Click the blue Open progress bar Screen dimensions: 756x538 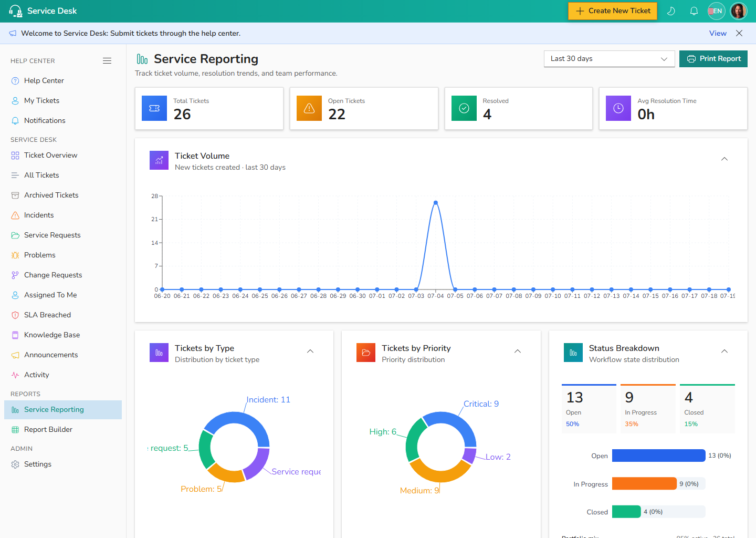[659, 456]
